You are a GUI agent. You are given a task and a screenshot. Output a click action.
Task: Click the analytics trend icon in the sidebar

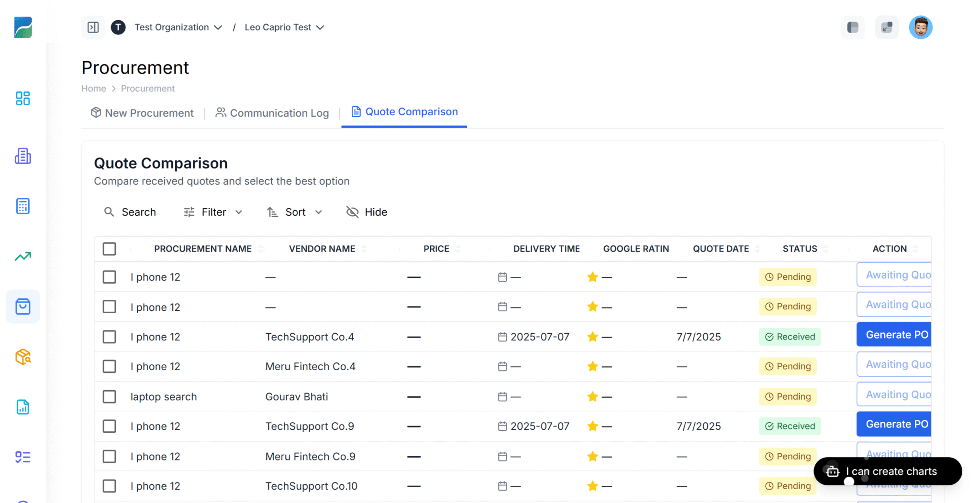[22, 256]
